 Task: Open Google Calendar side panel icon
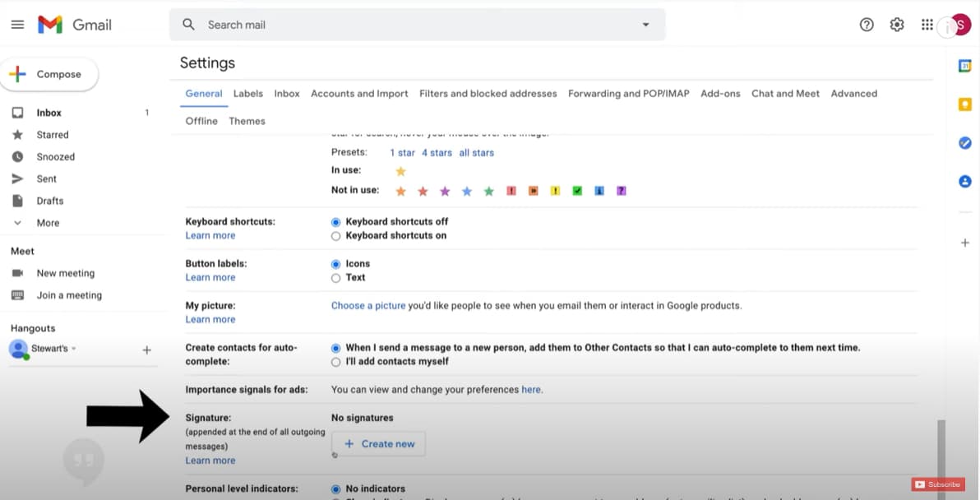point(965,66)
